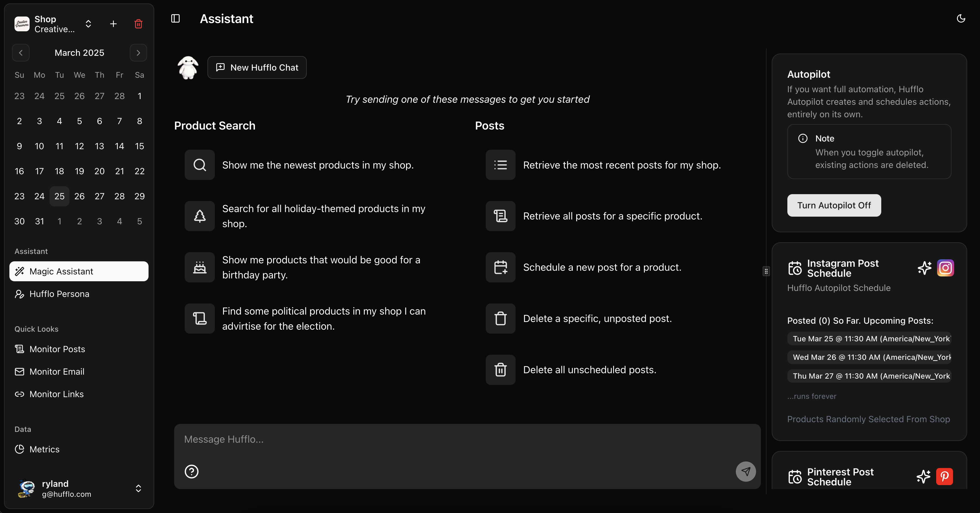Open Hufflo Persona in sidebar
The width and height of the screenshot is (980, 513).
pyautogui.click(x=59, y=294)
